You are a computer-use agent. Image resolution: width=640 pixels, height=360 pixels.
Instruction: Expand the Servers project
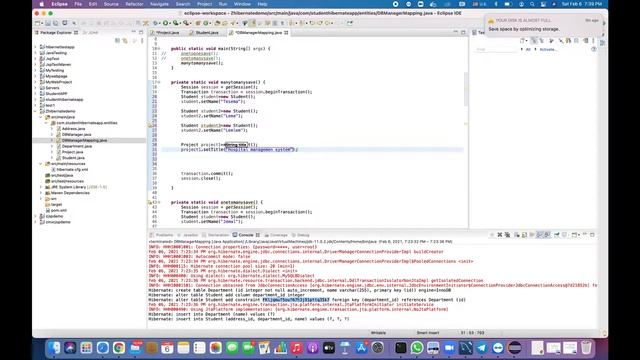pyautogui.click(x=36, y=88)
